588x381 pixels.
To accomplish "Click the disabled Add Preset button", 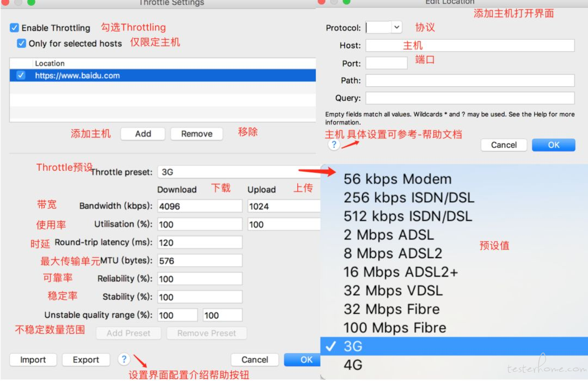I will point(128,334).
